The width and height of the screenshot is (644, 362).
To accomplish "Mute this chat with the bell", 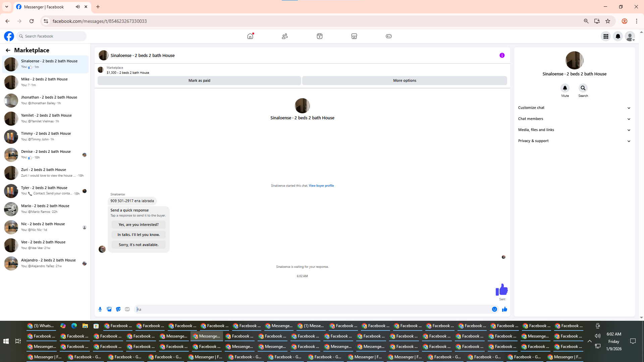I will pyautogui.click(x=565, y=88).
